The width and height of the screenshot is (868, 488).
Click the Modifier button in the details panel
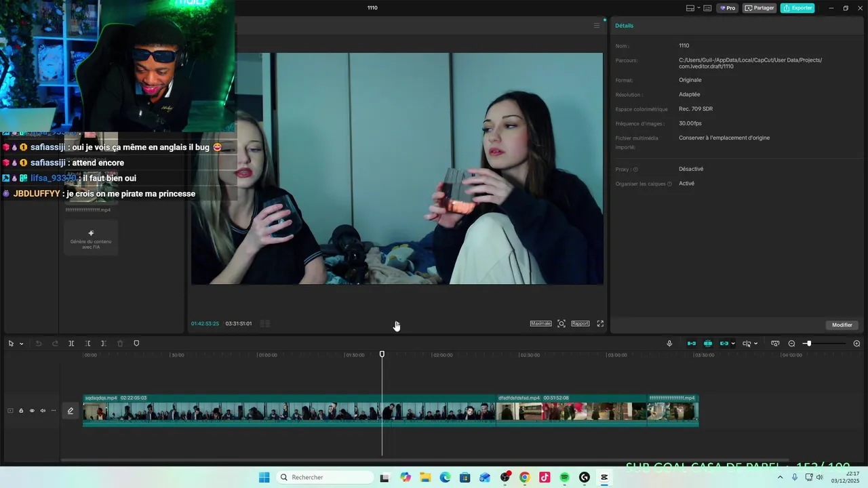(x=842, y=325)
